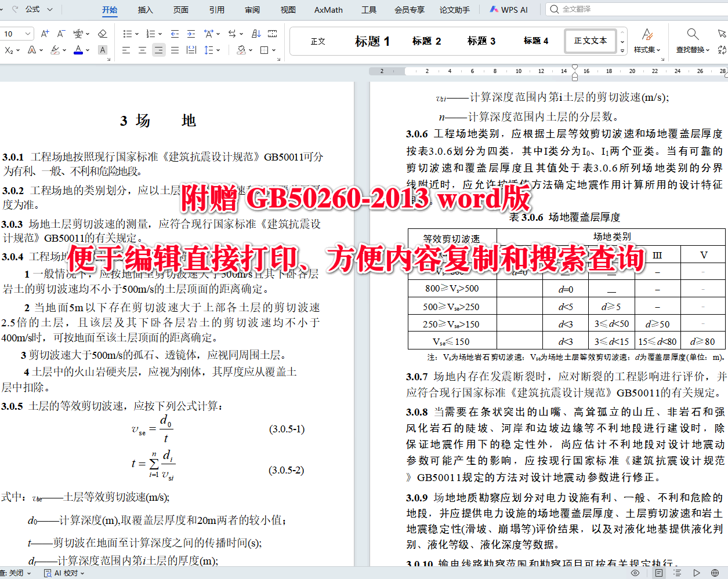Screen dimensions: 728x579
Task: Open the font size combo box
Action: pyautogui.click(x=17, y=34)
